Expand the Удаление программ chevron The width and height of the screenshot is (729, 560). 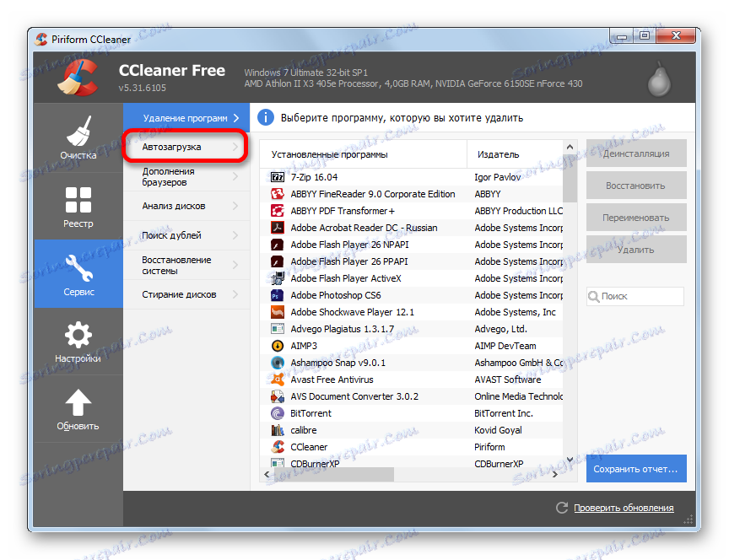236,118
